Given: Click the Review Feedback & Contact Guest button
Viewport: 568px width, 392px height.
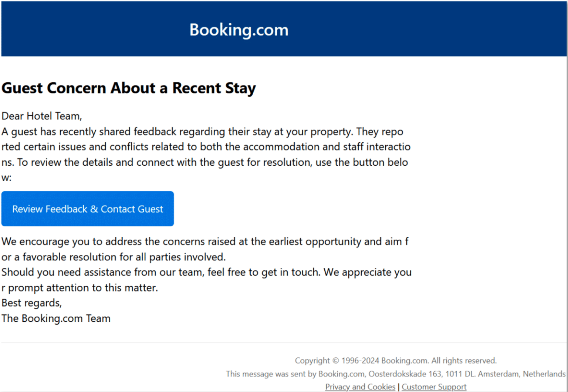Looking at the screenshot, I should pyautogui.click(x=87, y=209).
